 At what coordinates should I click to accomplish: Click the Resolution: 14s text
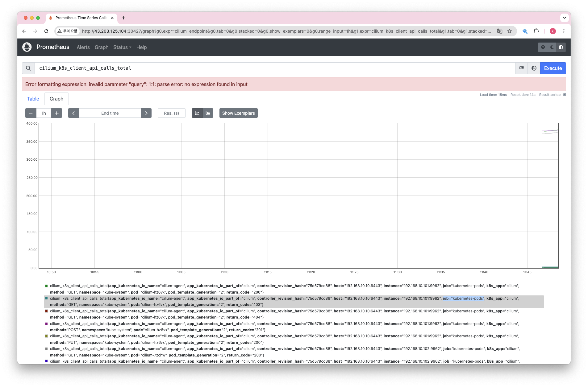[x=523, y=95]
